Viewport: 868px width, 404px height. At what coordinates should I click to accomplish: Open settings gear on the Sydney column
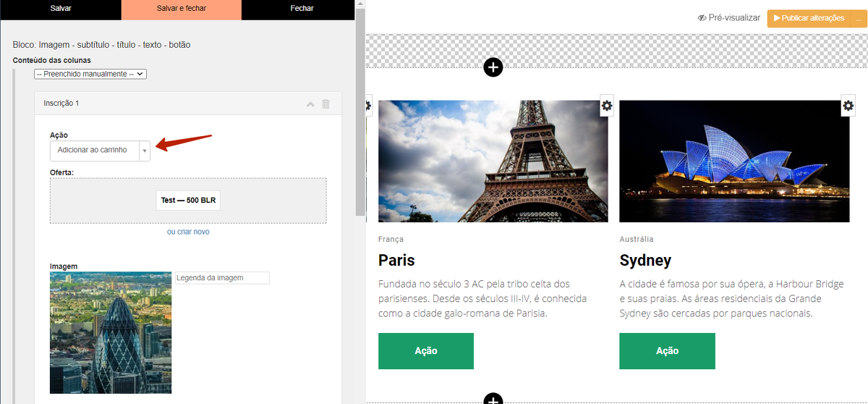848,106
